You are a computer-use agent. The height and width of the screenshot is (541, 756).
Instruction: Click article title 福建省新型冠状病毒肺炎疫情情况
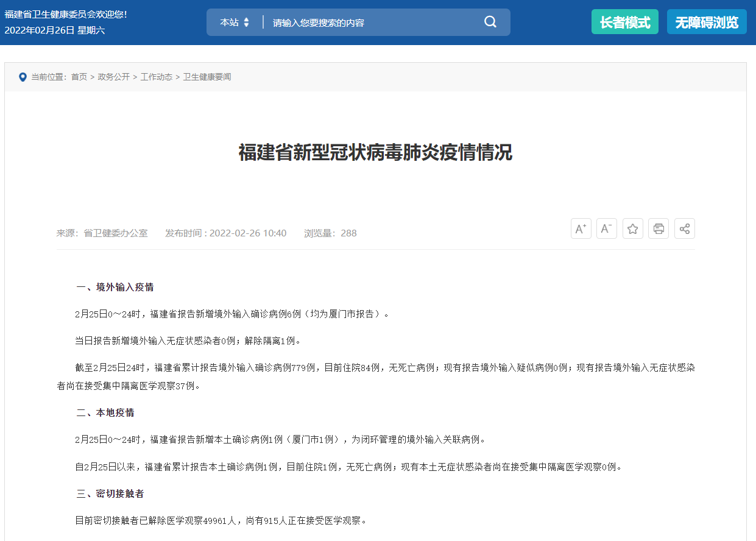[x=375, y=152]
